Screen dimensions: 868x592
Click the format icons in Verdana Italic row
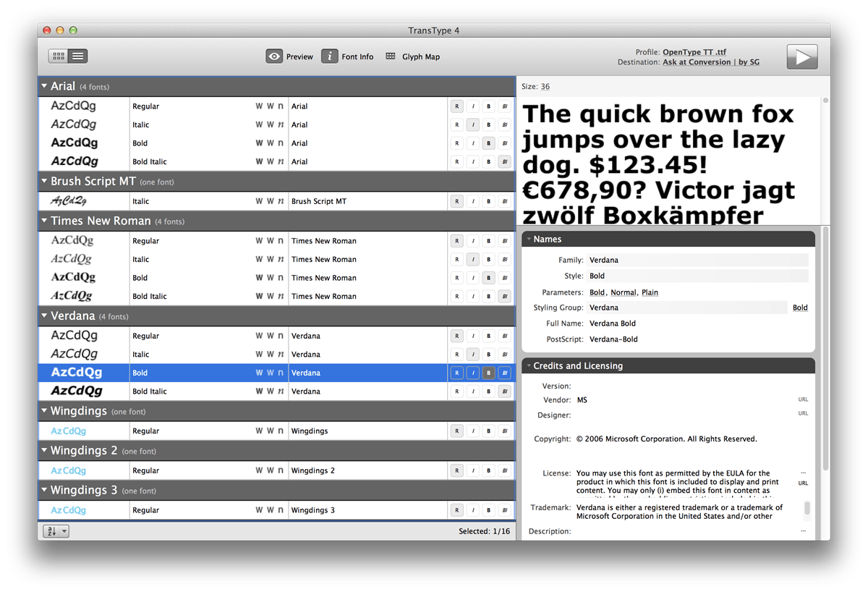coord(270,355)
